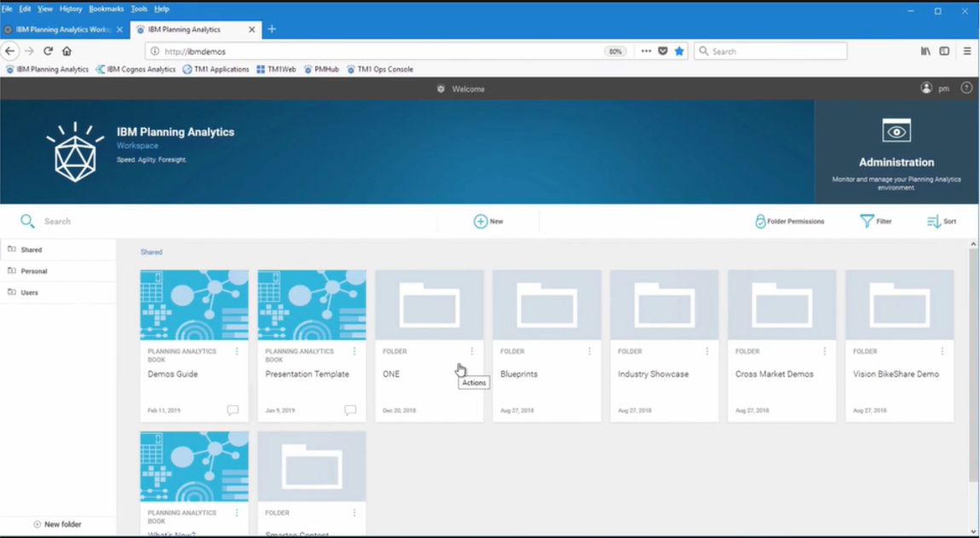The width and height of the screenshot is (980, 538).
Task: Click the bookmark star icon
Action: coord(679,51)
